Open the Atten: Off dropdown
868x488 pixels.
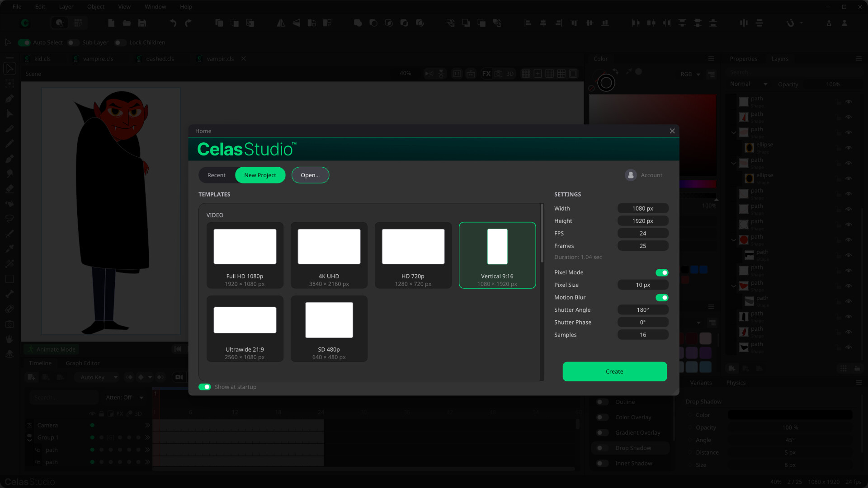(x=125, y=398)
